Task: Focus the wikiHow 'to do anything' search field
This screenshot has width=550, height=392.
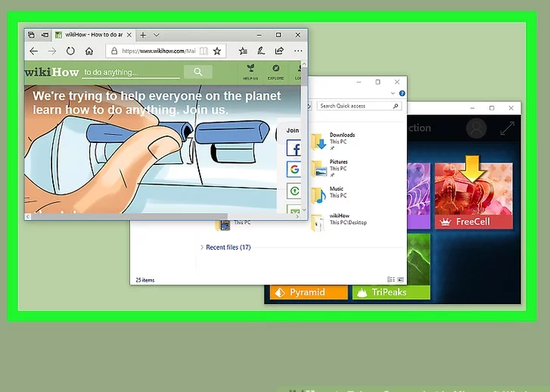Action: pos(130,73)
